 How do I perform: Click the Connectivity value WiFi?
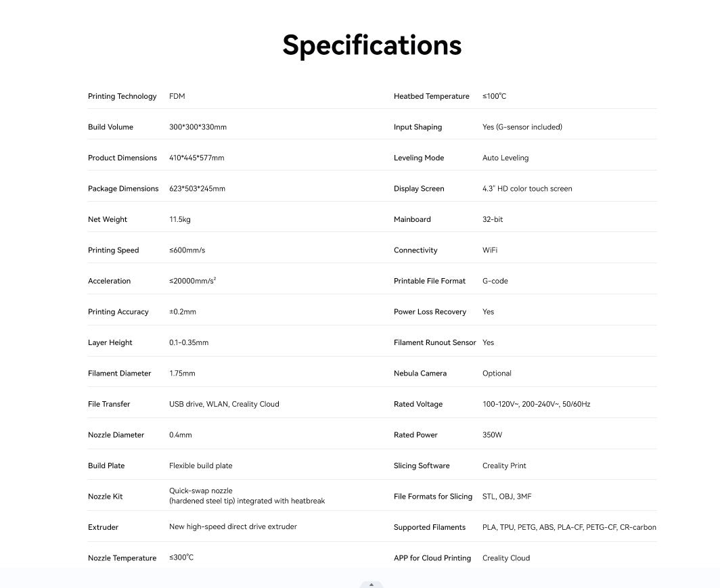coord(489,250)
